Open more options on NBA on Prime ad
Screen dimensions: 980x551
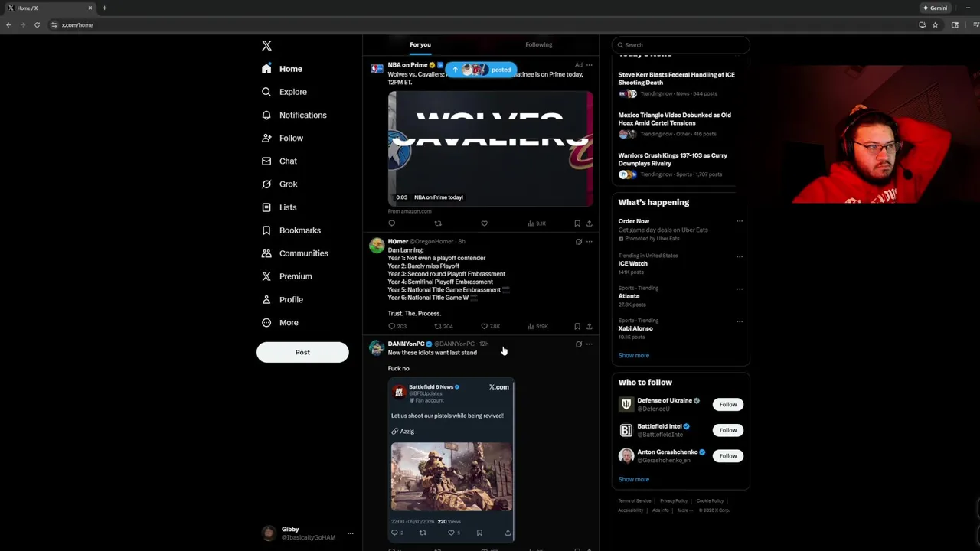[589, 64]
